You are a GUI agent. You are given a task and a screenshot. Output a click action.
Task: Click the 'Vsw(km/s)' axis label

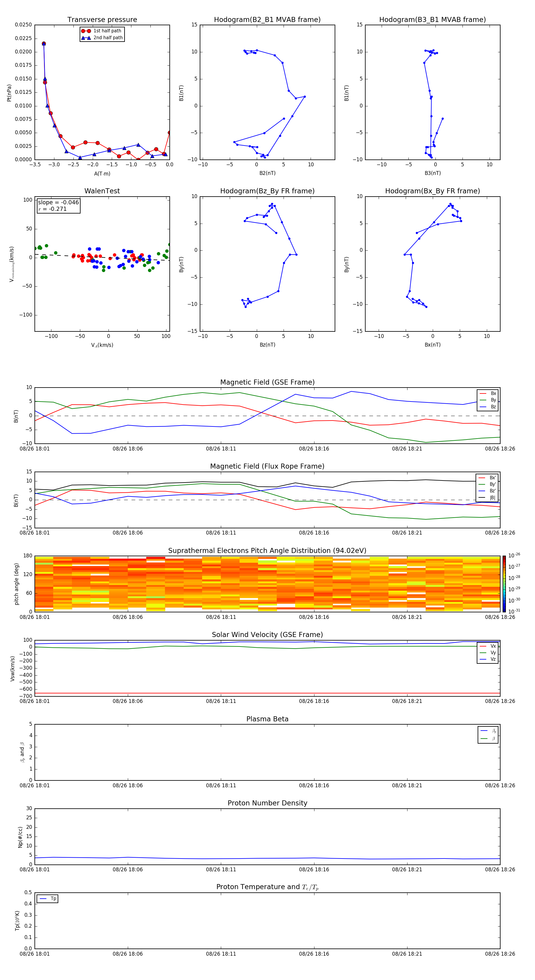click(x=12, y=668)
